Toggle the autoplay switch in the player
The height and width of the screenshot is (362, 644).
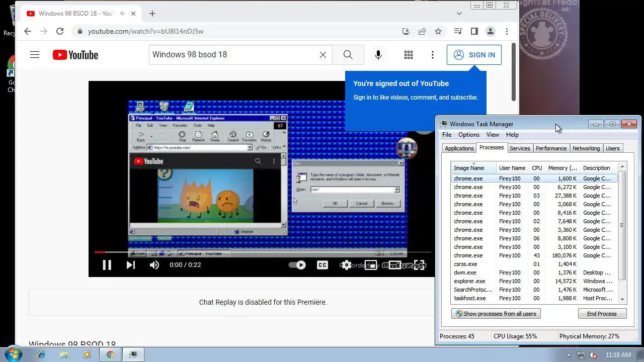(297, 265)
